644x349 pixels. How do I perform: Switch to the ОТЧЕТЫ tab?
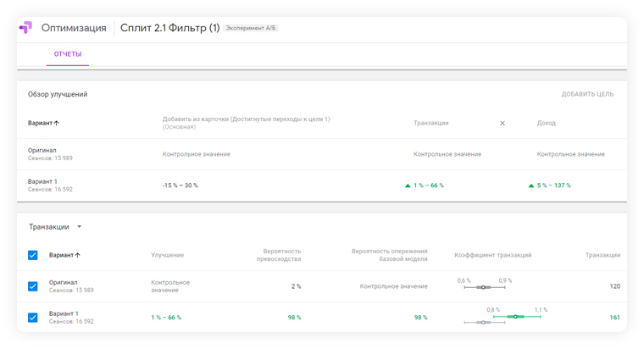68,54
